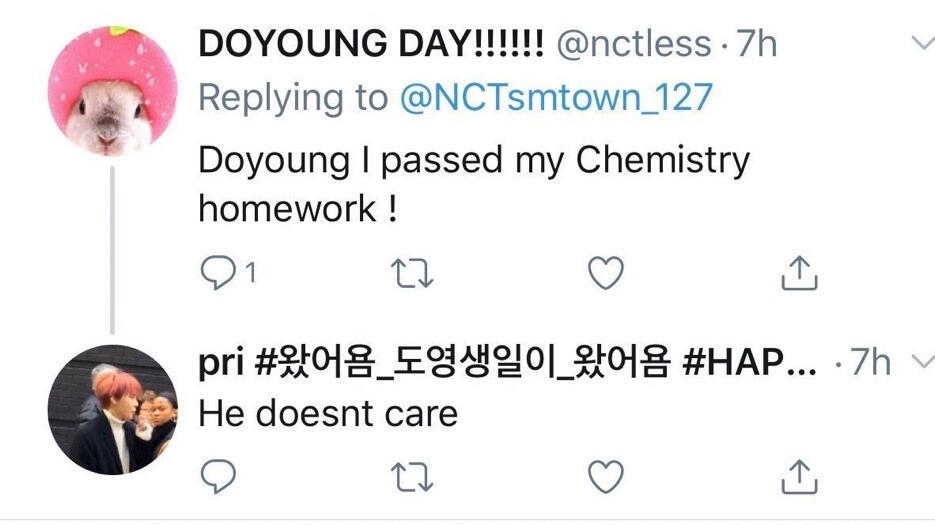This screenshot has height=525, width=935.
Task: Like the "He doesnt care" tweet
Action: point(605,476)
